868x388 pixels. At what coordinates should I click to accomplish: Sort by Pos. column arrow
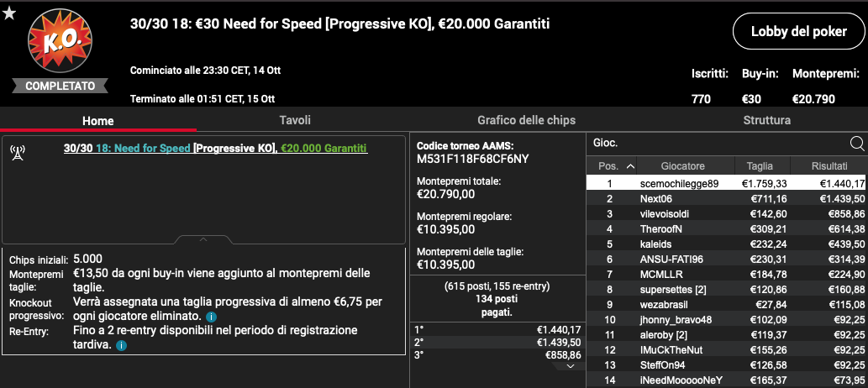(630, 166)
